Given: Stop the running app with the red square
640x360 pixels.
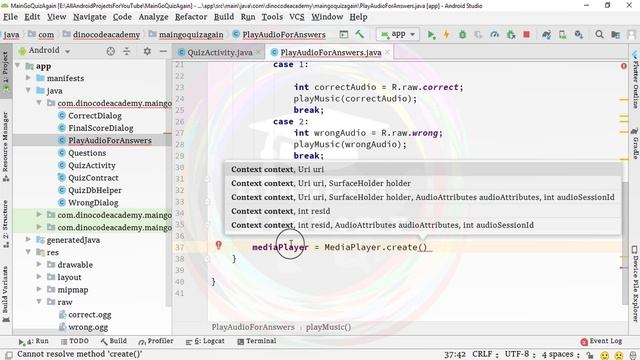Looking at the screenshot, I should click(527, 35).
